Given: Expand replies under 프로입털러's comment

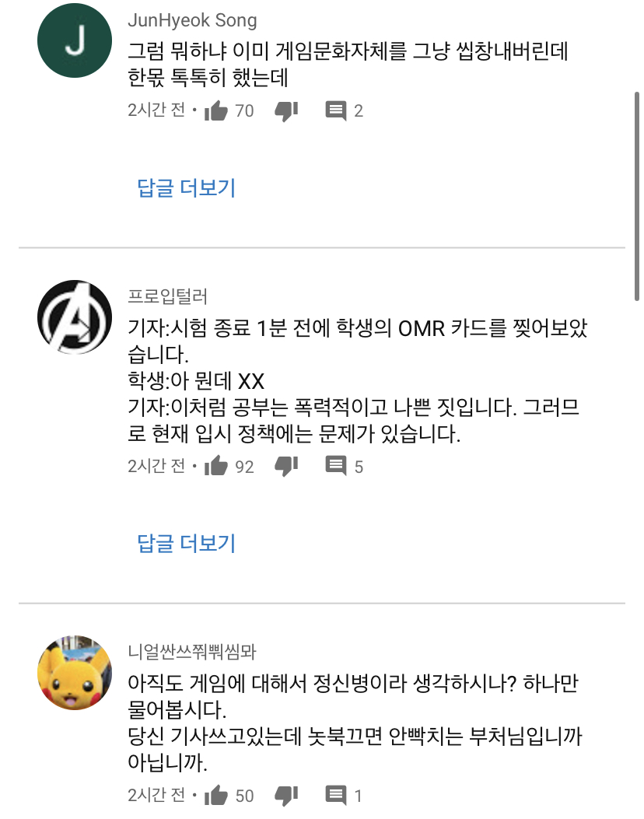Looking at the screenshot, I should [187, 543].
